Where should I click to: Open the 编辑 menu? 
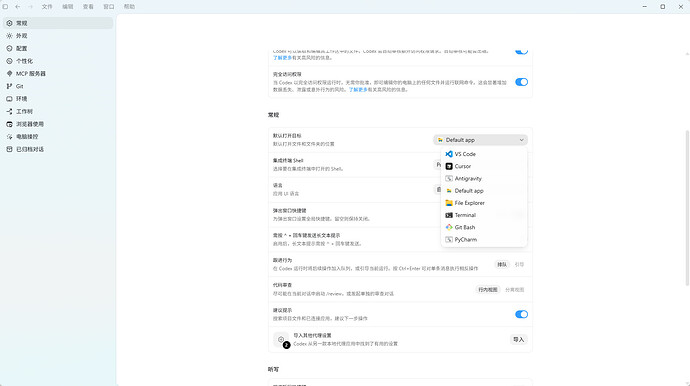click(68, 7)
